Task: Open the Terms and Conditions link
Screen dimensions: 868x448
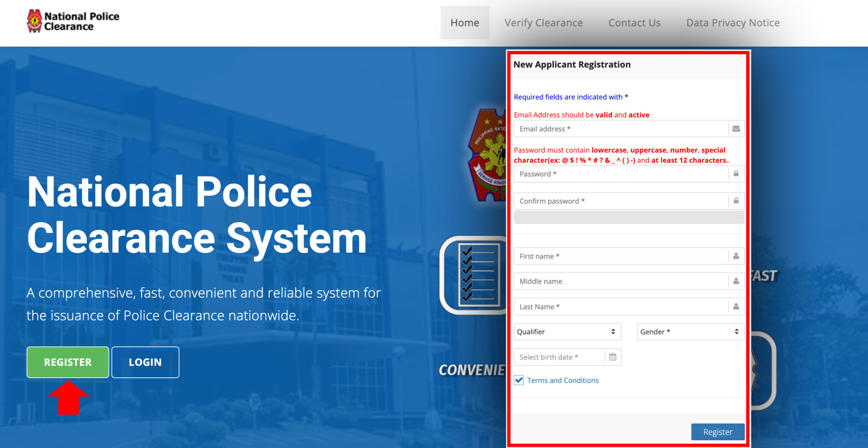Action: pos(562,380)
